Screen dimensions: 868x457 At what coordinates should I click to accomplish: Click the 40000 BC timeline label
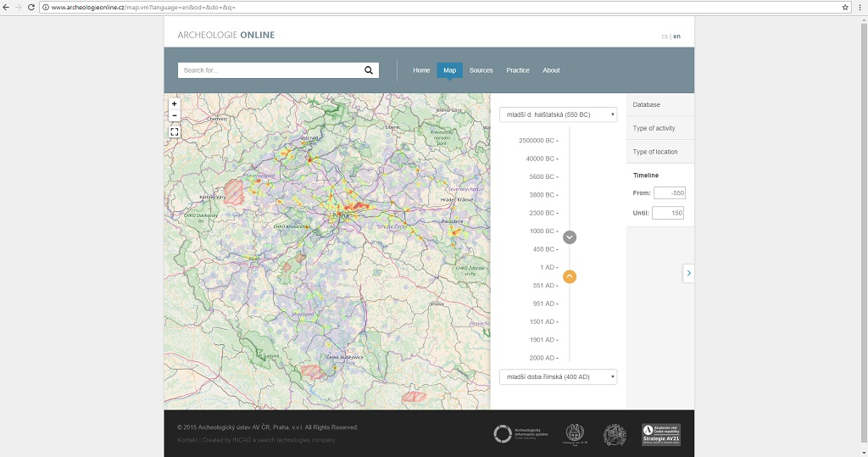[x=540, y=159]
